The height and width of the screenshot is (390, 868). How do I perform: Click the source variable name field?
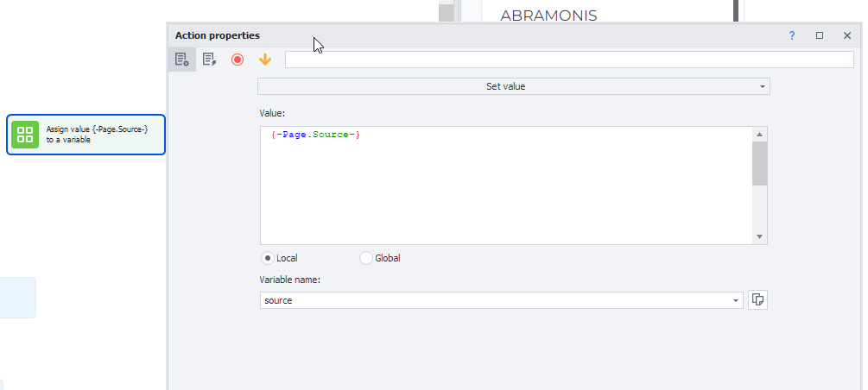494,300
